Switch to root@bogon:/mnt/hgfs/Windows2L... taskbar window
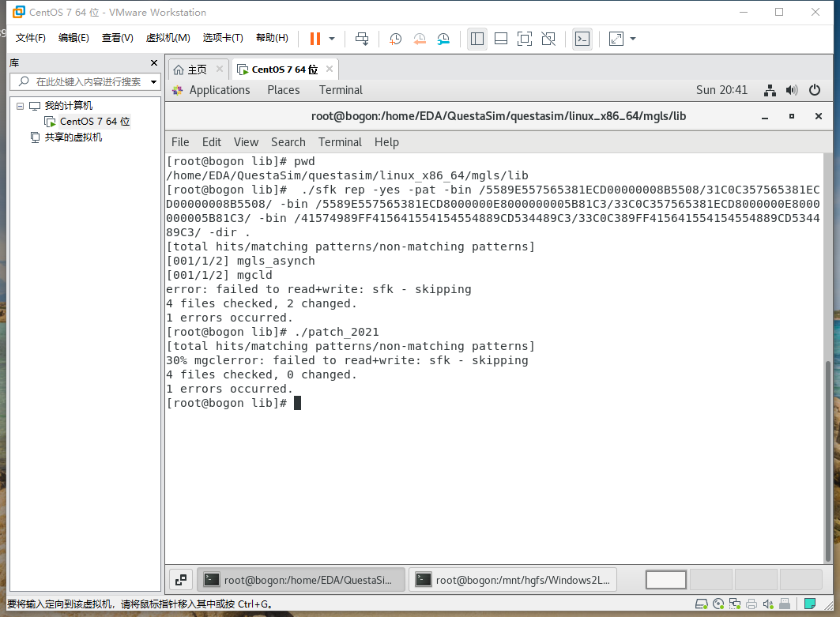 [513, 580]
